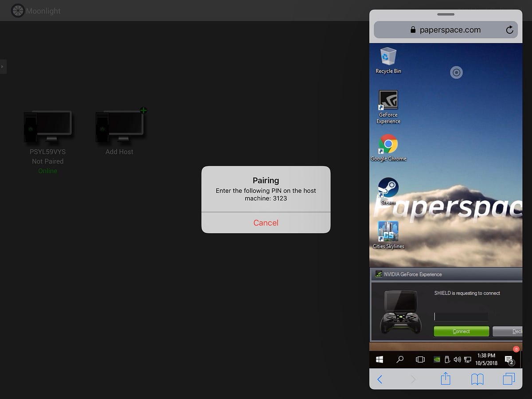
Task: Open Safari bookmarks
Action: tap(477, 379)
